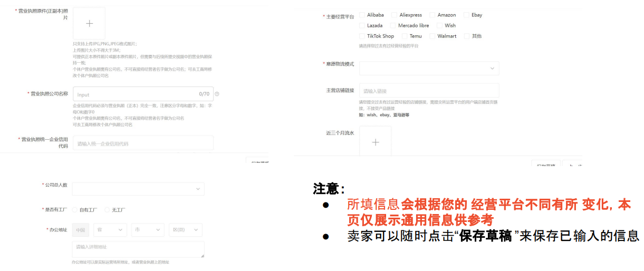Check the 其他 platform checkbox

tap(467, 36)
